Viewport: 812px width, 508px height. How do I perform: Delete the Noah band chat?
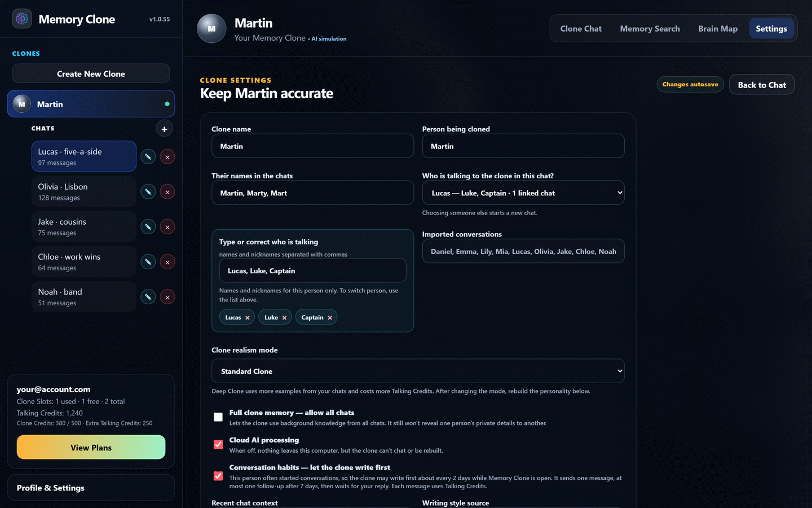tap(167, 297)
